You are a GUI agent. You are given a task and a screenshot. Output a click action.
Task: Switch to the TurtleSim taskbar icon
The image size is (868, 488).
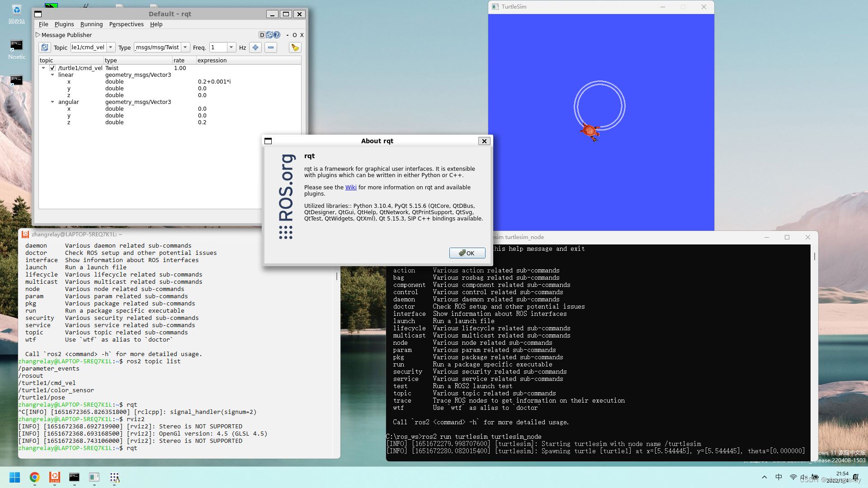(94, 477)
